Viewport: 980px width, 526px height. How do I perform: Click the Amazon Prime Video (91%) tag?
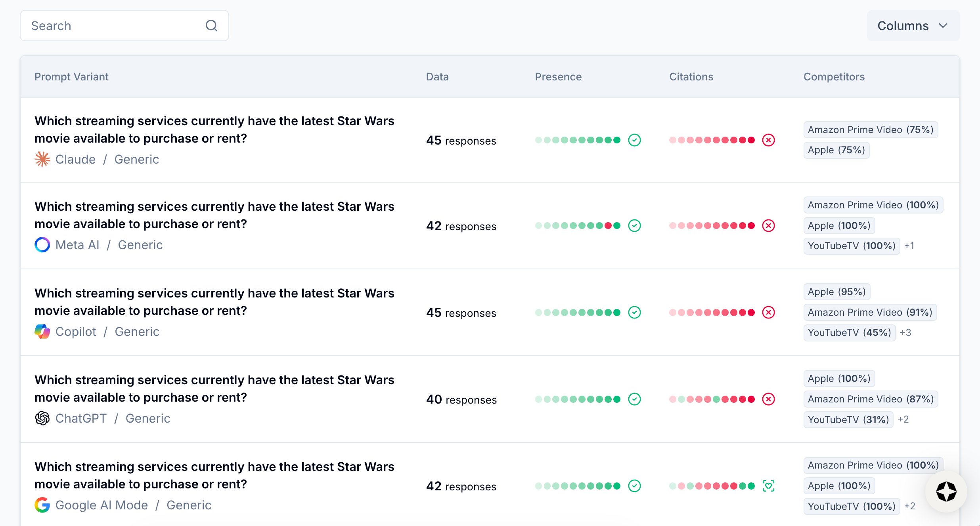(x=870, y=313)
